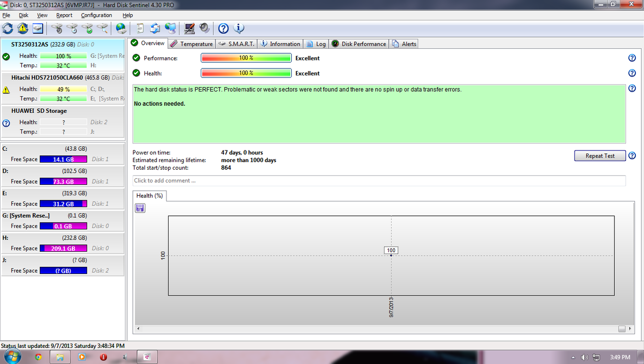Select the Hitachi HDS721050CLA660 disk entry
Screen dimensions: 644x364
point(63,88)
